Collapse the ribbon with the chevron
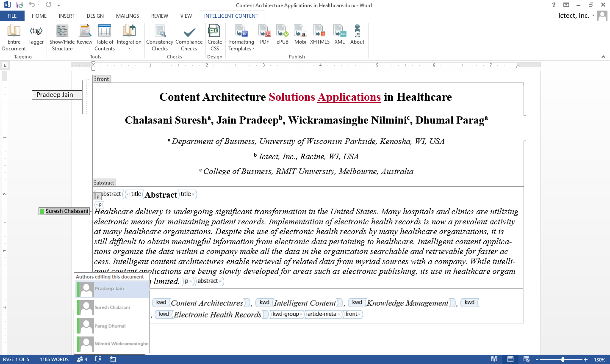 click(x=603, y=57)
